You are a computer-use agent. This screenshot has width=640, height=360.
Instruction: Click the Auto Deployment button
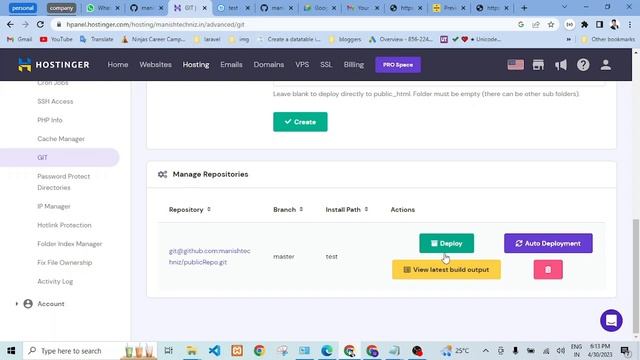[x=548, y=243]
